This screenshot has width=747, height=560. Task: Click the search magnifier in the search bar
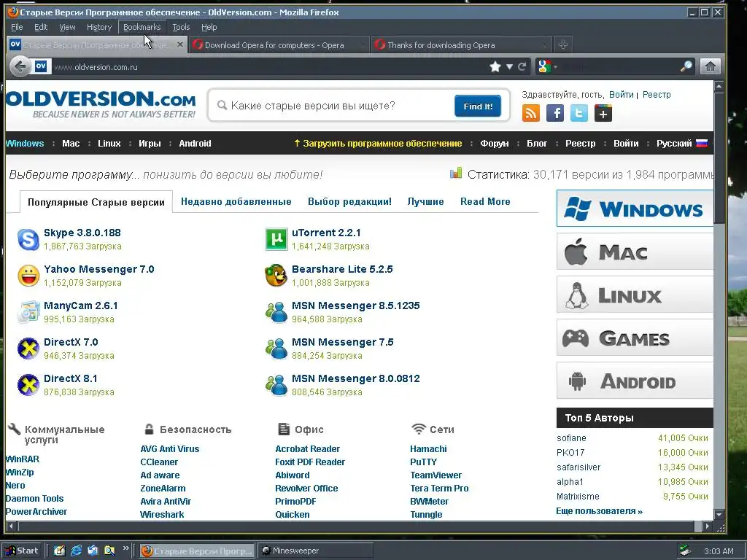tap(686, 66)
